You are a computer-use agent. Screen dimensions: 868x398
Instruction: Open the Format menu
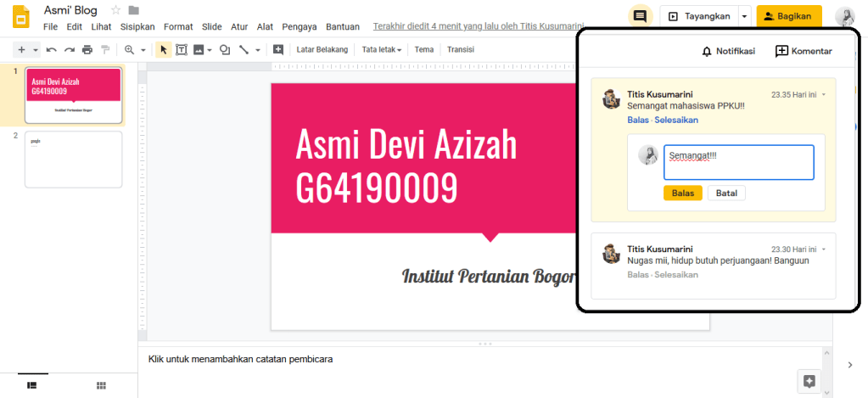[178, 26]
